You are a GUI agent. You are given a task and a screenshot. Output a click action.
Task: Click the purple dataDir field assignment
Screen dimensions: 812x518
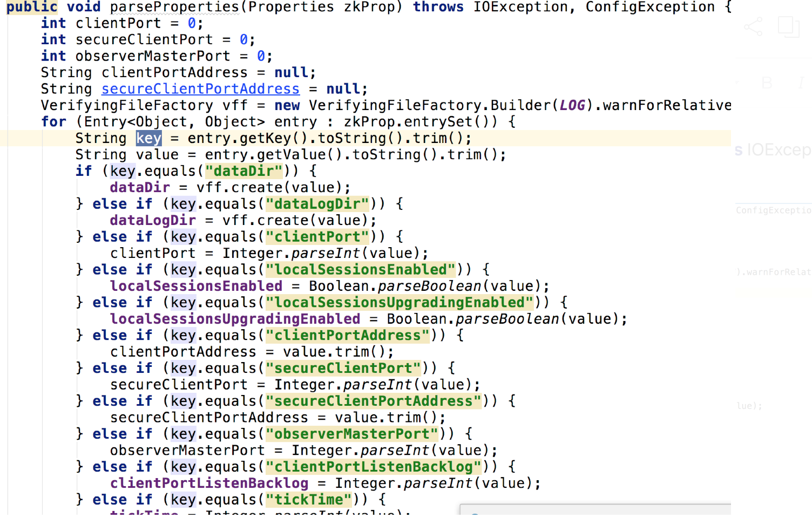point(140,188)
